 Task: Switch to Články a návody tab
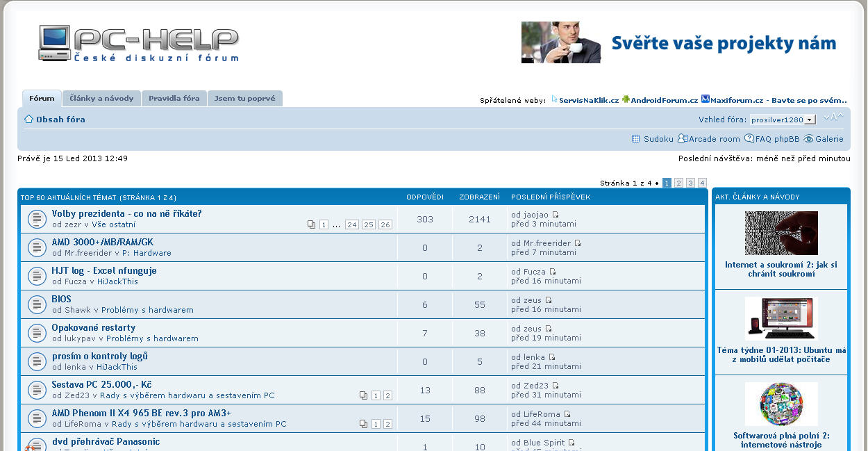(x=101, y=99)
